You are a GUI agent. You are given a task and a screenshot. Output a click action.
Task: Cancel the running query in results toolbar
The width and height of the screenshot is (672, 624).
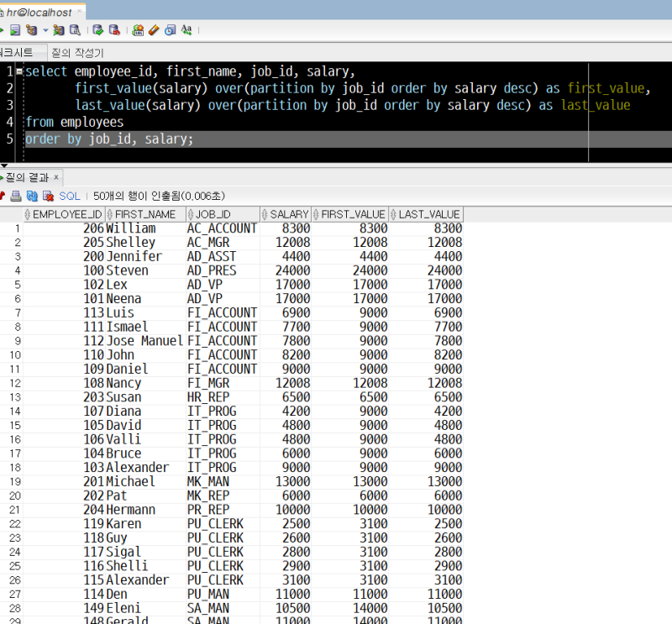(46, 195)
